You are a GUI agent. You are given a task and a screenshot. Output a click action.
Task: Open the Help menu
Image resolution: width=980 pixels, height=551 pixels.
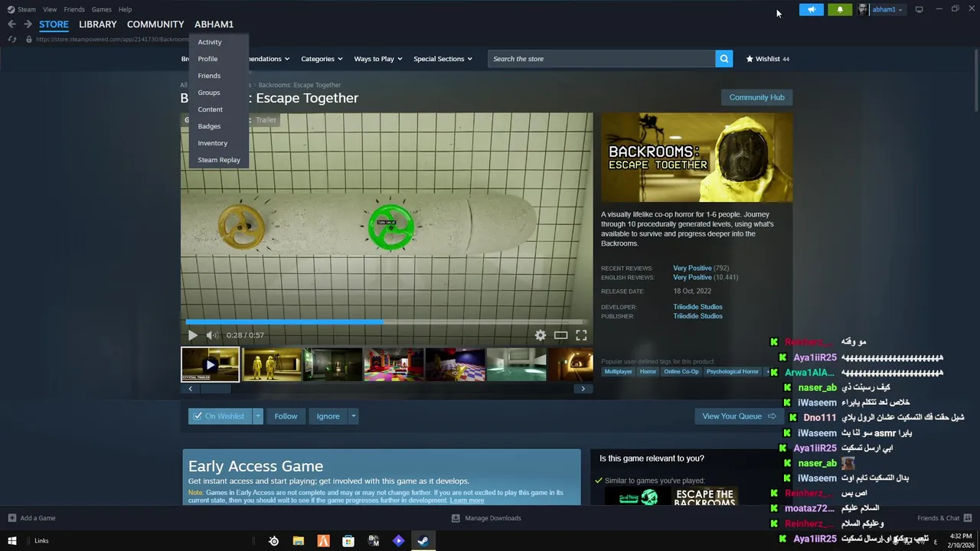[x=125, y=9]
